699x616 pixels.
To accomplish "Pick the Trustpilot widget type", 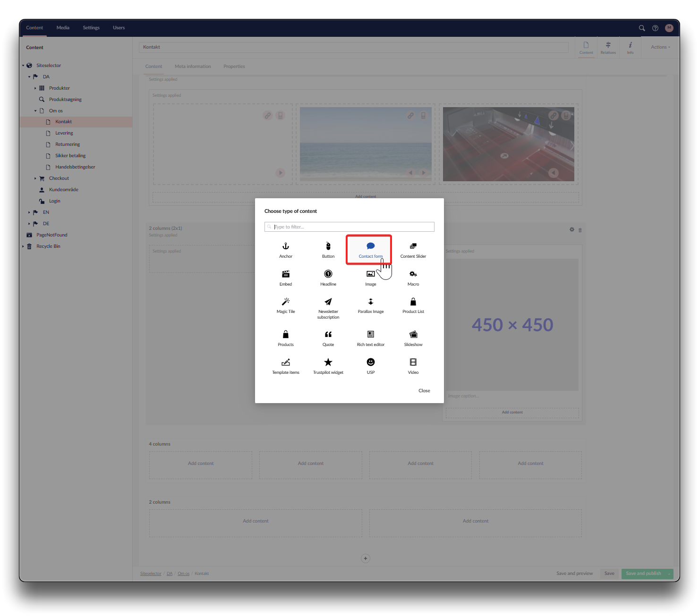I will click(x=328, y=366).
